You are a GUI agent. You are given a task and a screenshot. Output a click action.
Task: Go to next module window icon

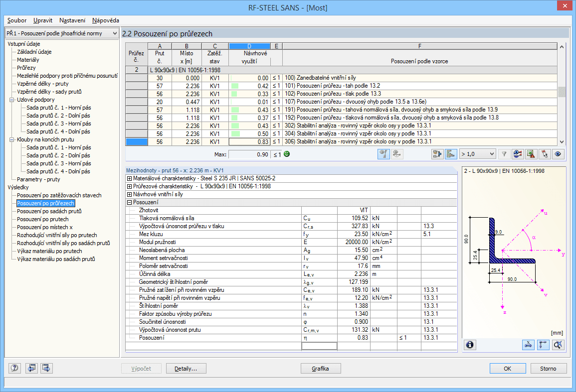[x=46, y=368]
